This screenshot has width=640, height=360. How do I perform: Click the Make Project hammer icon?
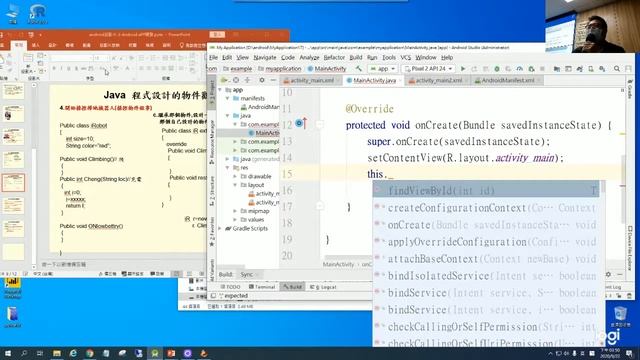click(359, 69)
